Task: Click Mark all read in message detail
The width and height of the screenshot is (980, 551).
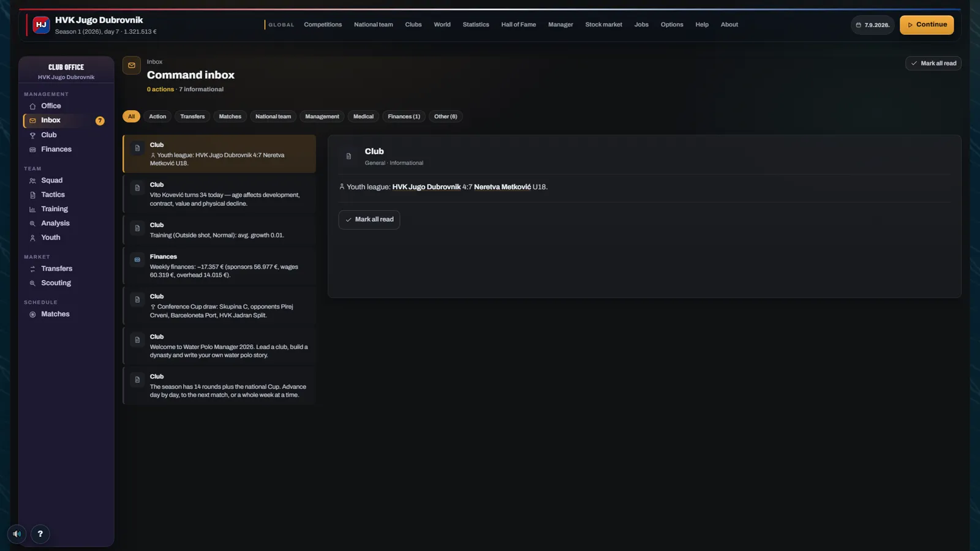Action: tap(369, 220)
